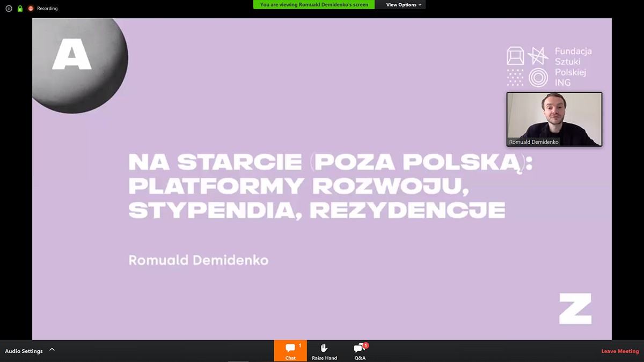Open the meeting information icon
The height and width of the screenshot is (362, 644).
9,9
